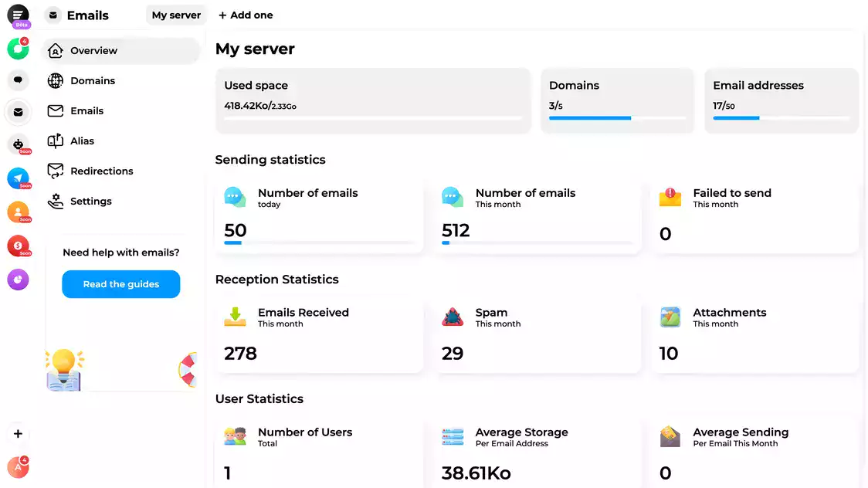868x488 pixels.
Task: Click the Domains usage progress bar
Action: [617, 118]
